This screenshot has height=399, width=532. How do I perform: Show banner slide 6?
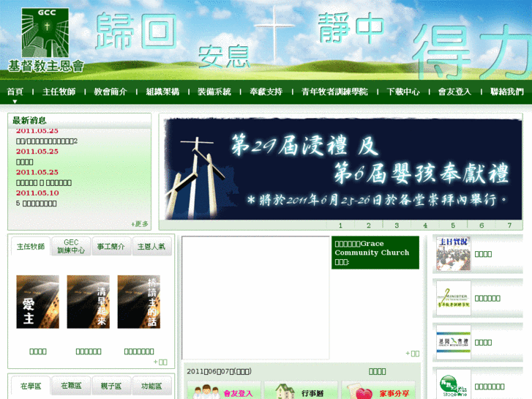point(481,225)
